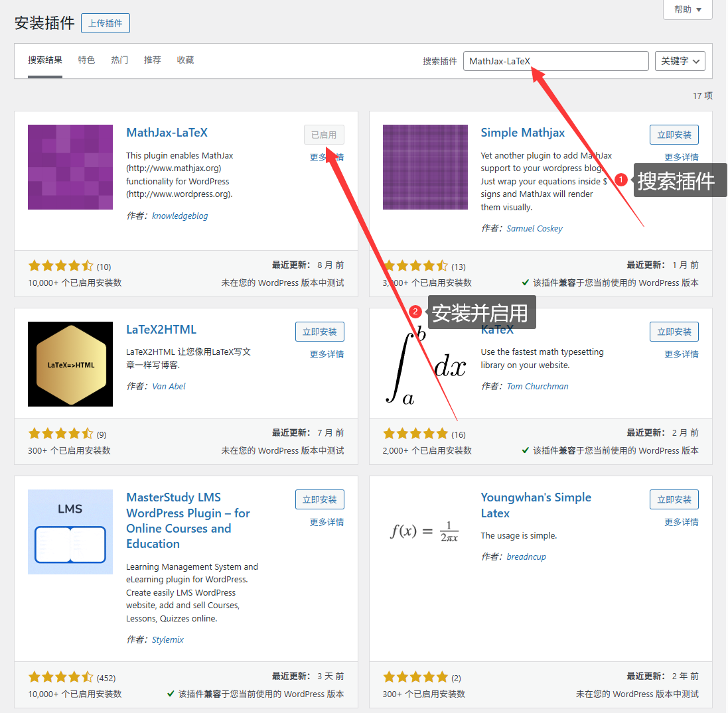
Task: Visit author Samuel Coskey's link
Action: pyautogui.click(x=534, y=228)
